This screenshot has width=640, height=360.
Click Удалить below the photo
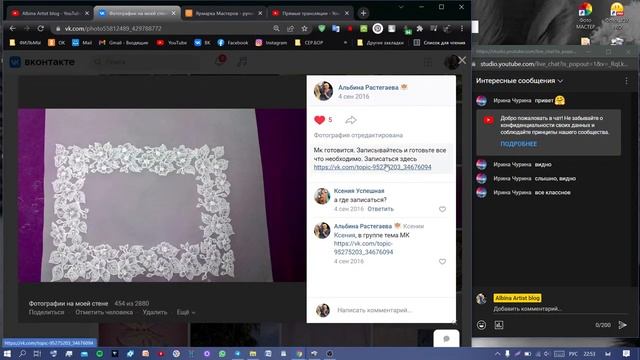155,312
